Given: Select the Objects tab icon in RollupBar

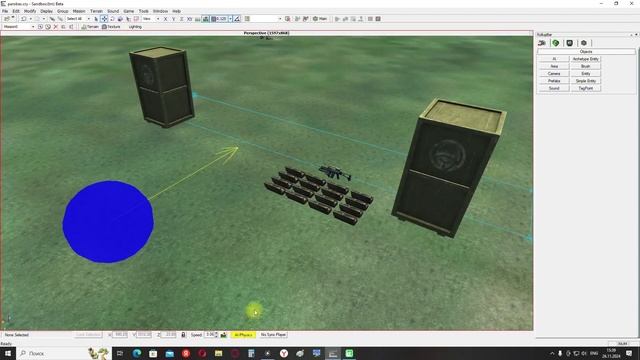Looking at the screenshot, I should [542, 43].
